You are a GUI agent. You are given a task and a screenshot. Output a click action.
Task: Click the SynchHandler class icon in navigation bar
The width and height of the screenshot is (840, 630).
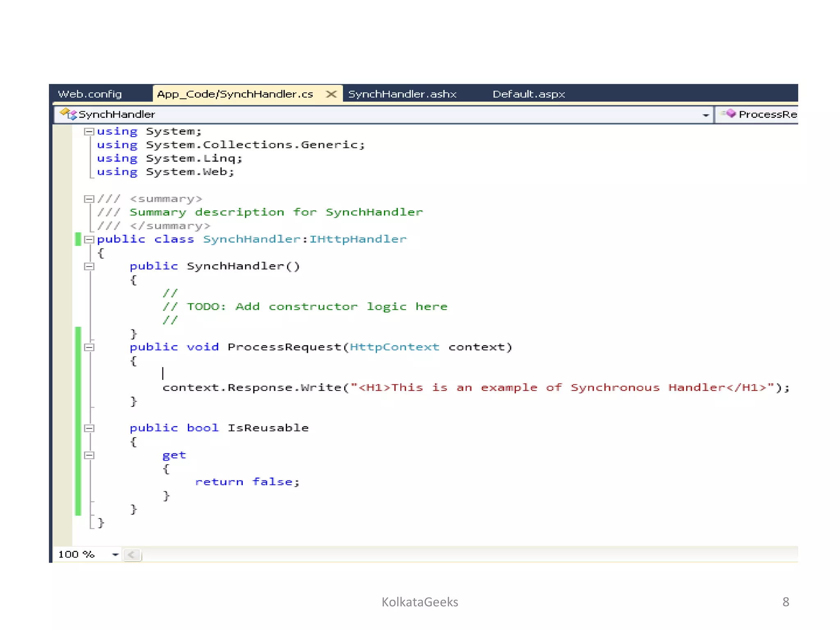tap(68, 114)
